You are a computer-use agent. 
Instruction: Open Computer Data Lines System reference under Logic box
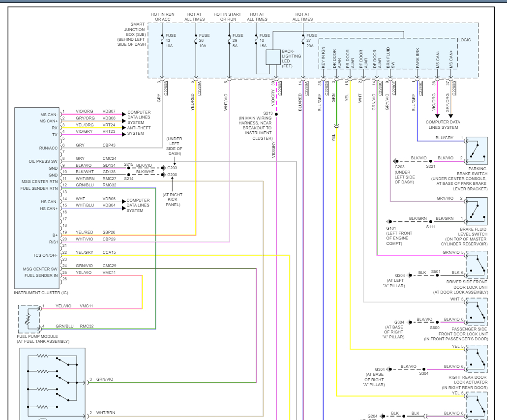point(443,125)
